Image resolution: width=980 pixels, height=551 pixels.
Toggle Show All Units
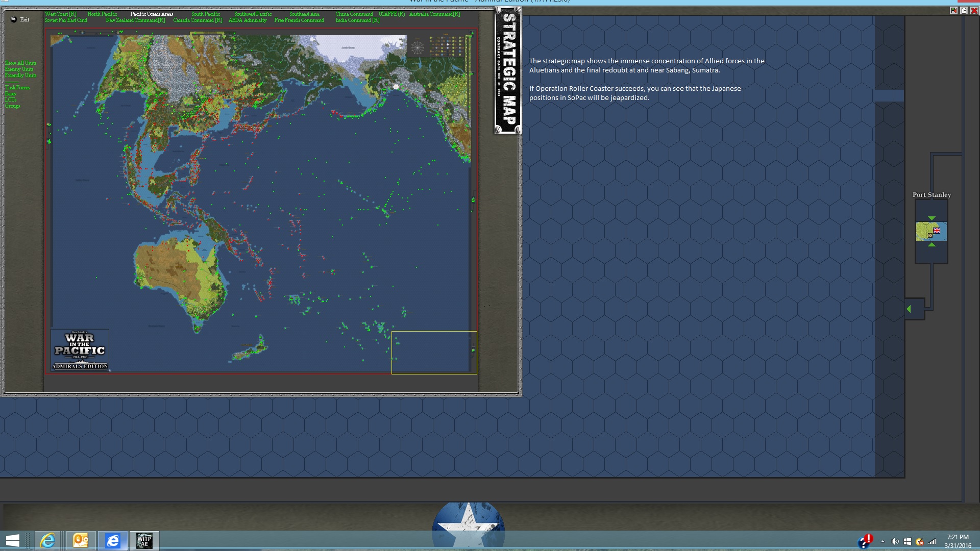click(x=20, y=63)
